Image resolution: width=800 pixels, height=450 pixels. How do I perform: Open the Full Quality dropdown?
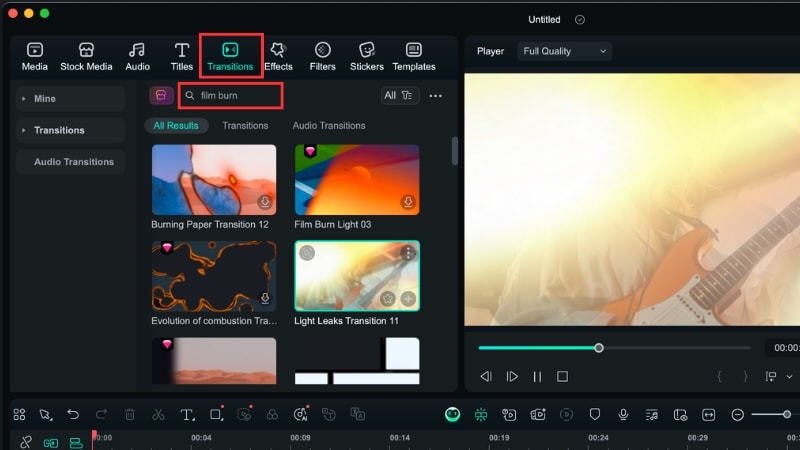coord(564,51)
